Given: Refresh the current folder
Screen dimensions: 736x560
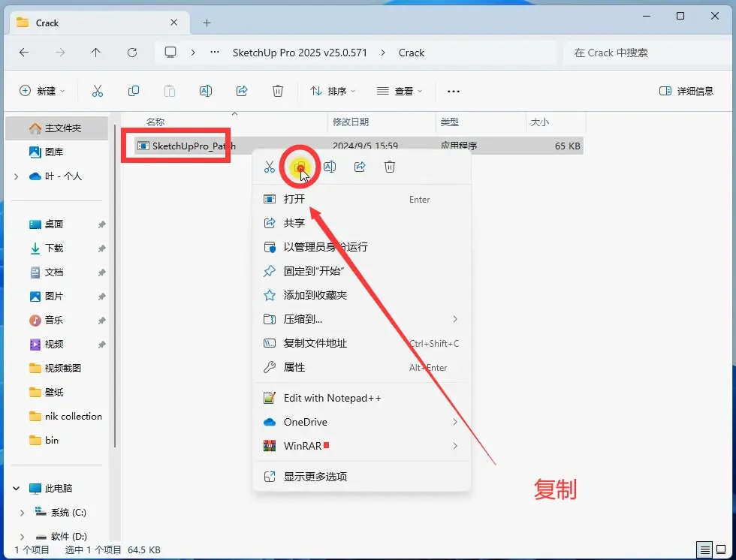Looking at the screenshot, I should pos(132,53).
